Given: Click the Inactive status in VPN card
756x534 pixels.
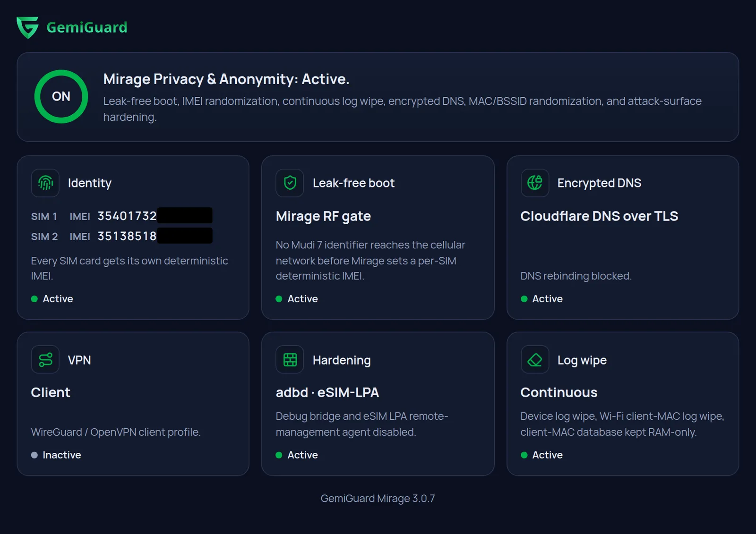Looking at the screenshot, I should coord(56,455).
